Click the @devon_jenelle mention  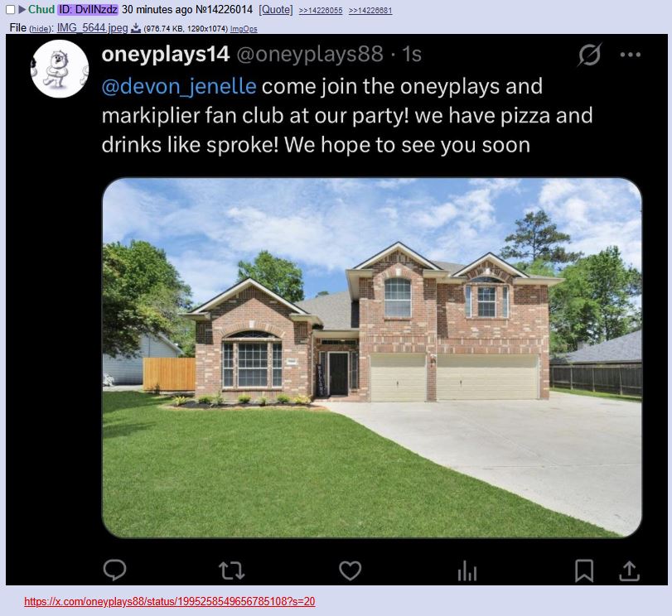point(179,86)
